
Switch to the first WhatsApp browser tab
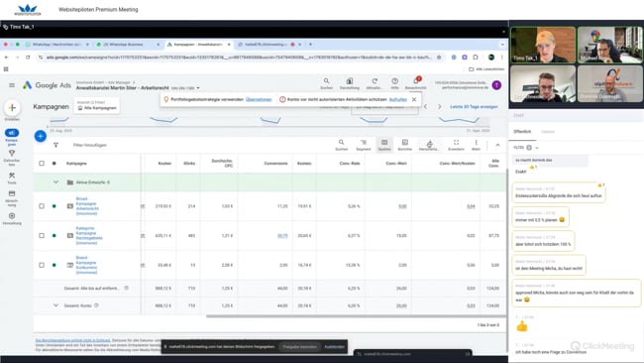(x=56, y=45)
